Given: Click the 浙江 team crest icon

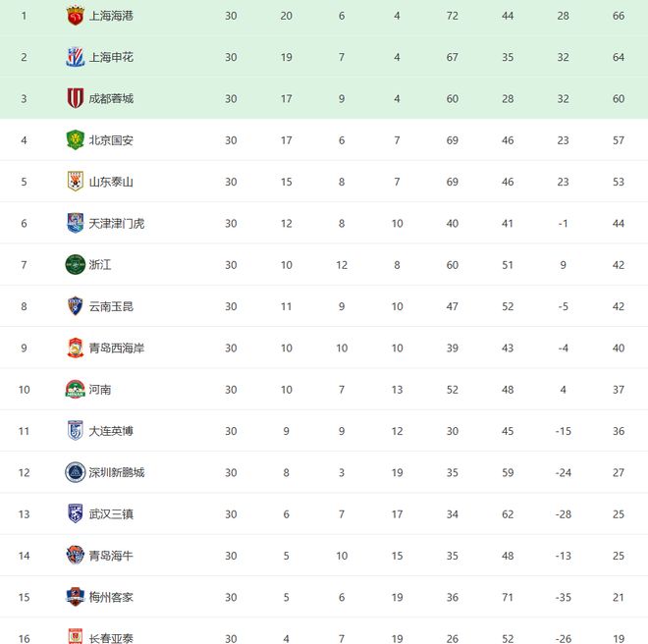Looking at the screenshot, I should (x=76, y=265).
